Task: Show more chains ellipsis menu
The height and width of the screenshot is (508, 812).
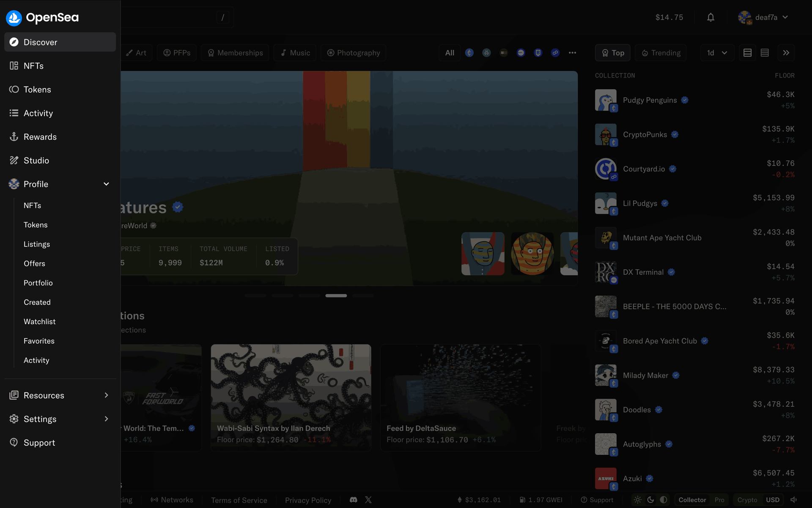Action: (x=572, y=53)
